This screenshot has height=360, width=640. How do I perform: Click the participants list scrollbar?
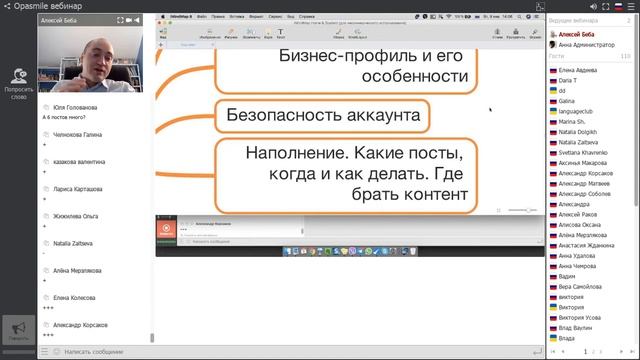point(635,110)
